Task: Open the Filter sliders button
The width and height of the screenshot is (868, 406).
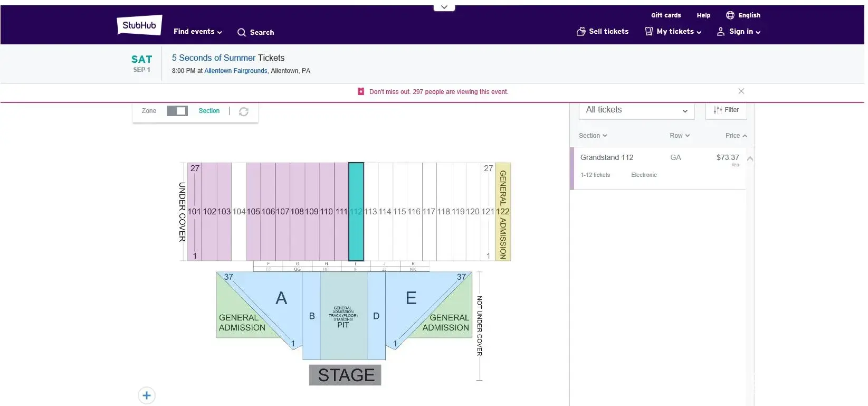Action: pos(726,110)
